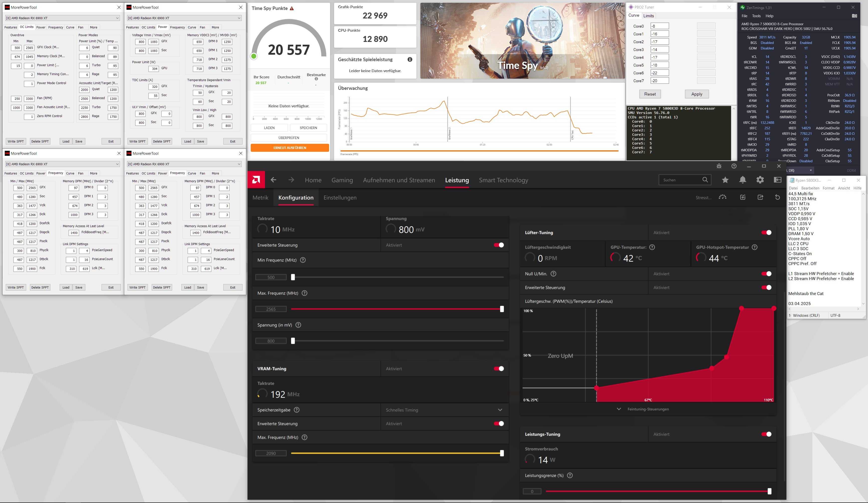Open the Limits tab in PBO2 Tuner

coord(649,16)
